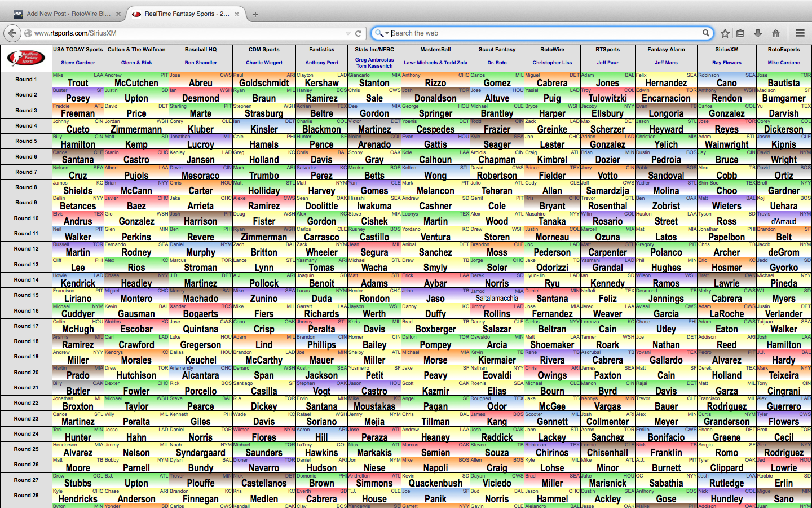Click the RotoWire column header

click(552, 50)
